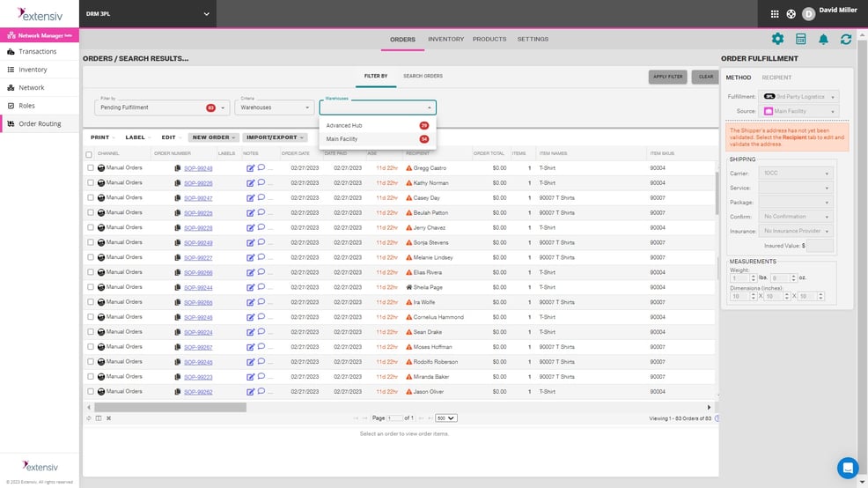Click warning triangle beside Beulah Patton
868x488 pixels.
point(409,212)
